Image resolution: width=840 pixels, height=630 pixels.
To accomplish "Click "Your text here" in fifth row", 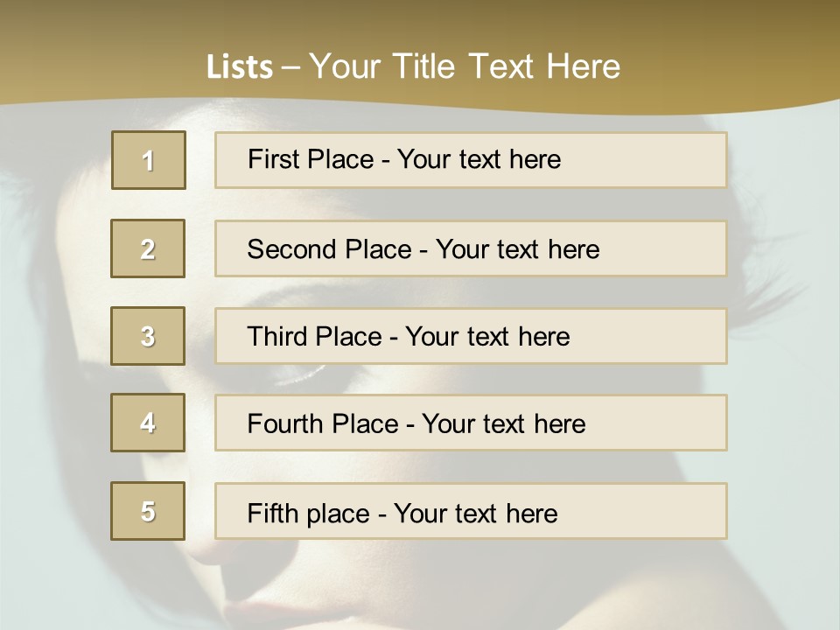I will point(475,513).
